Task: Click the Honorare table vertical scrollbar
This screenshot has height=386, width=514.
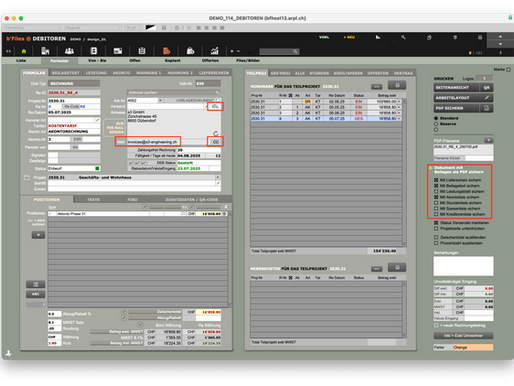Action: click(x=404, y=172)
